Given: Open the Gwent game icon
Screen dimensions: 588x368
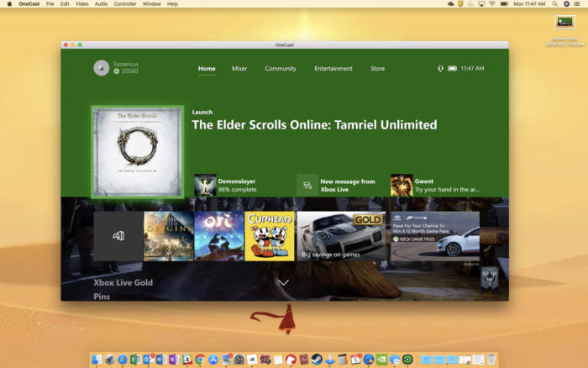Looking at the screenshot, I should click(402, 185).
